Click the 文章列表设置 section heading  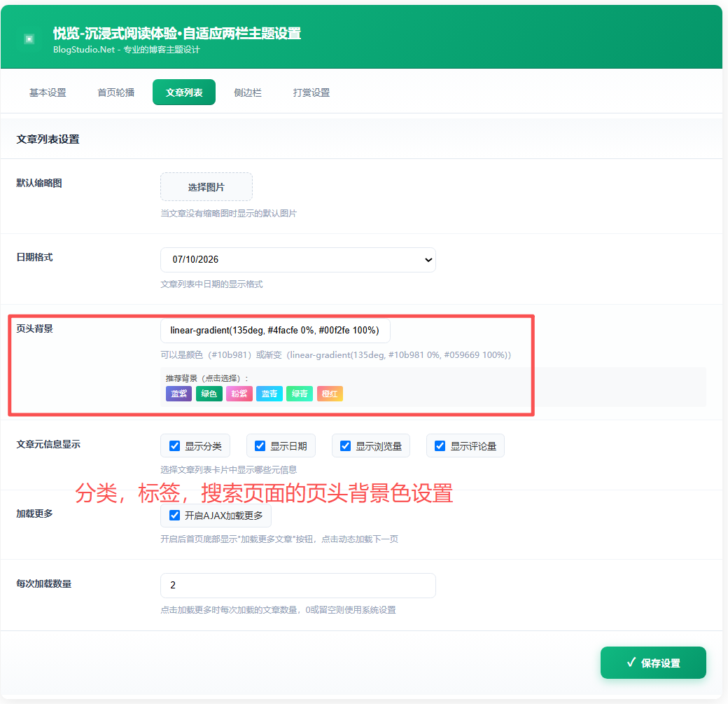[48, 139]
